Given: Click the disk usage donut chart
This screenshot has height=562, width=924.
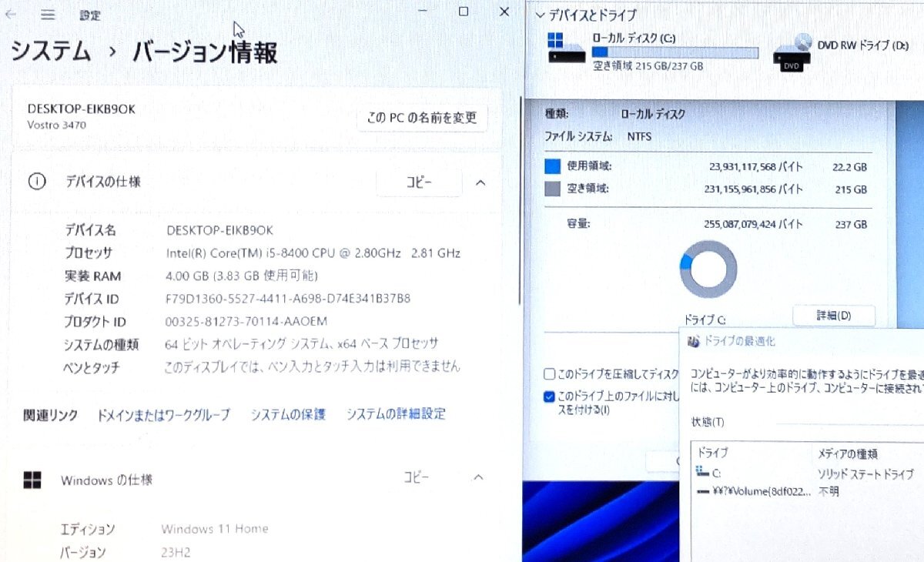Looking at the screenshot, I should [708, 269].
